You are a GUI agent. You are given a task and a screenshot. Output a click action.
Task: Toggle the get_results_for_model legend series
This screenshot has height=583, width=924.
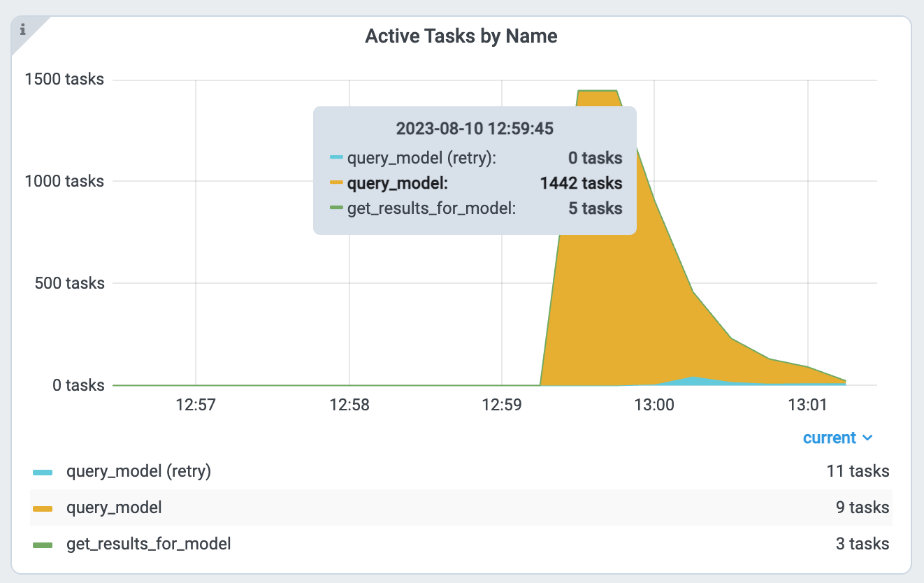coord(148,544)
